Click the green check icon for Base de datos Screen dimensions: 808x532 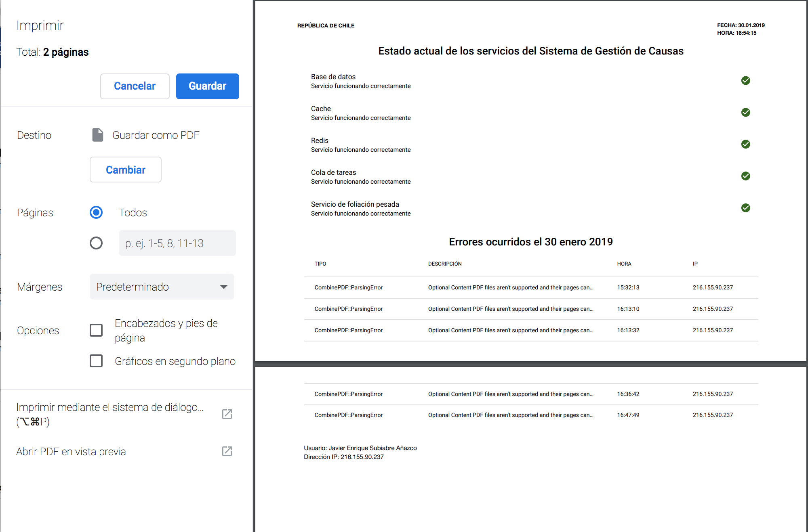pos(745,80)
